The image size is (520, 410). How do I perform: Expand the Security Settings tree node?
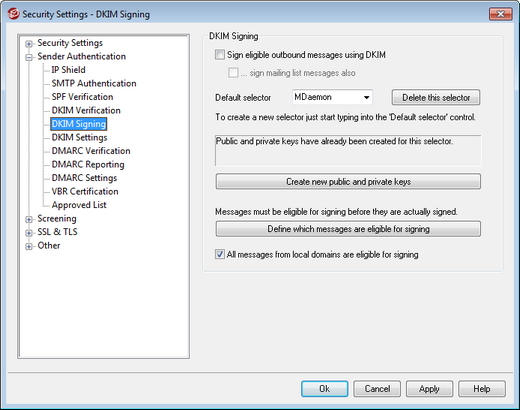coord(29,44)
